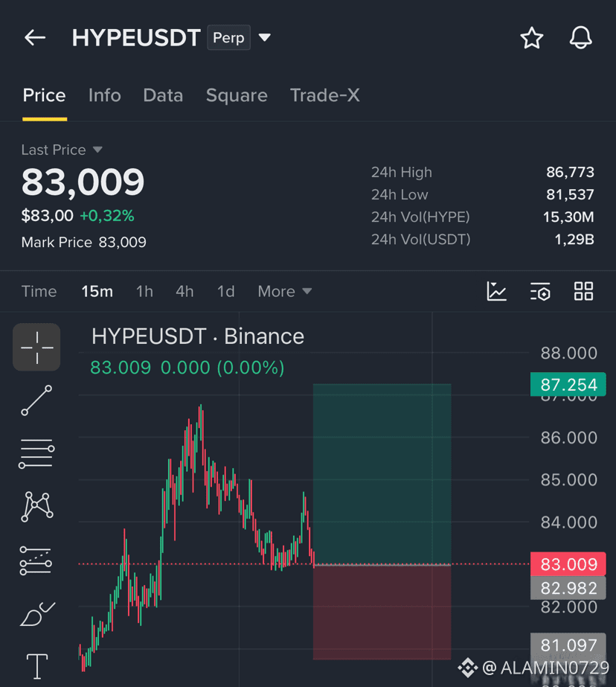Click the 24h Vol(USDT) value 1,29B
This screenshot has width=616, height=687.
click(x=574, y=239)
